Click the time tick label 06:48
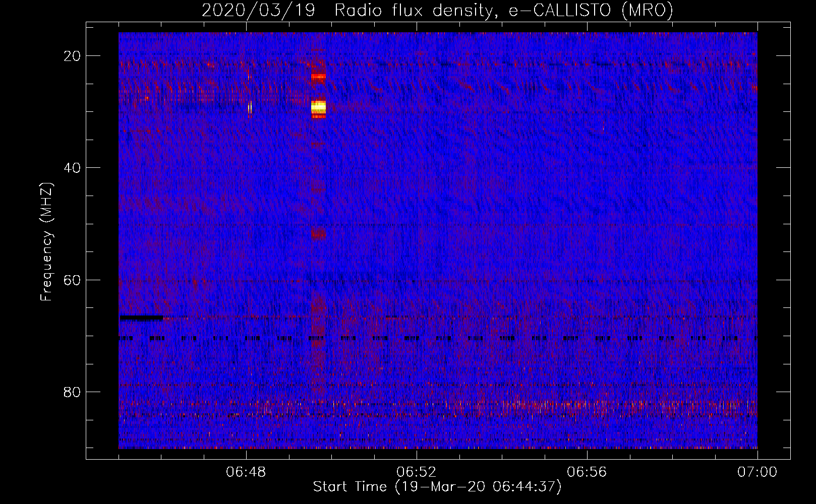The image size is (816, 504). coord(246,472)
